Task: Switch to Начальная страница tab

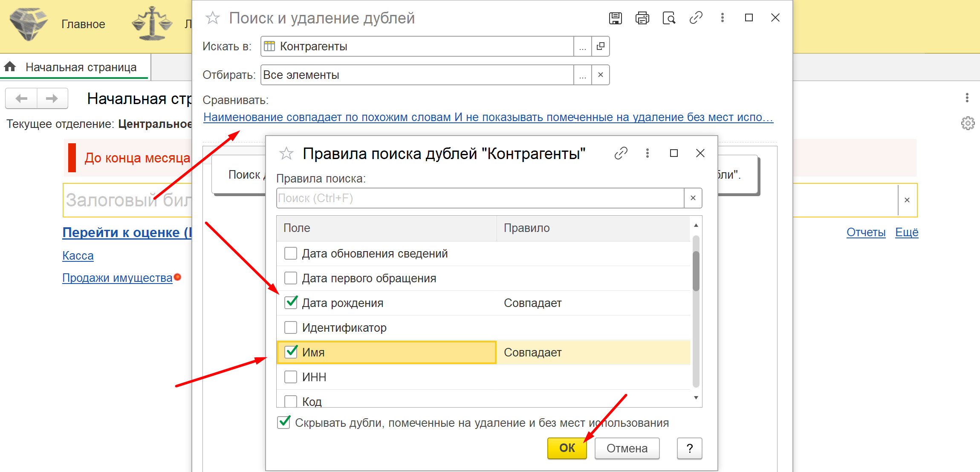Action: (x=81, y=67)
